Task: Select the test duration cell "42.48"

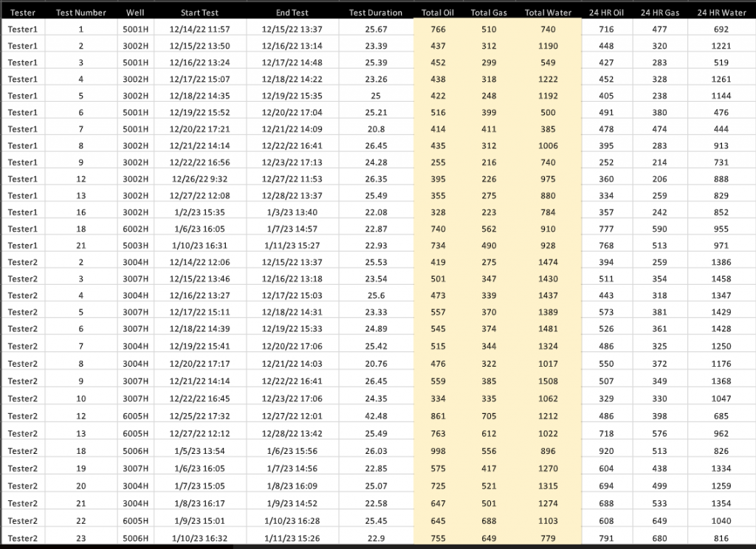Action: (376, 416)
